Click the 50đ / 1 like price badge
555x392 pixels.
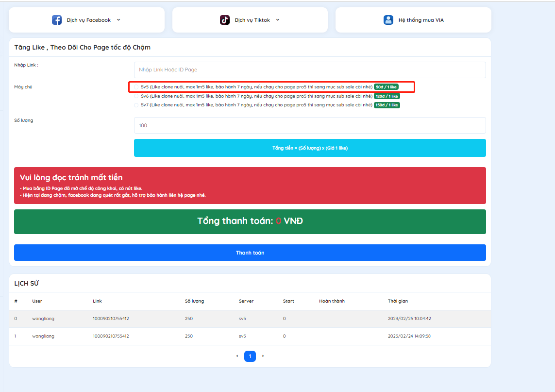(387, 87)
